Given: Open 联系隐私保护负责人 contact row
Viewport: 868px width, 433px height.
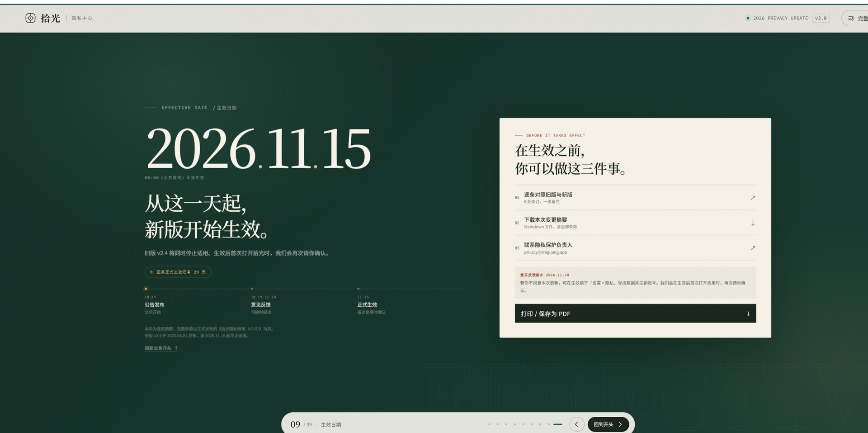Looking at the screenshot, I should (x=635, y=248).
